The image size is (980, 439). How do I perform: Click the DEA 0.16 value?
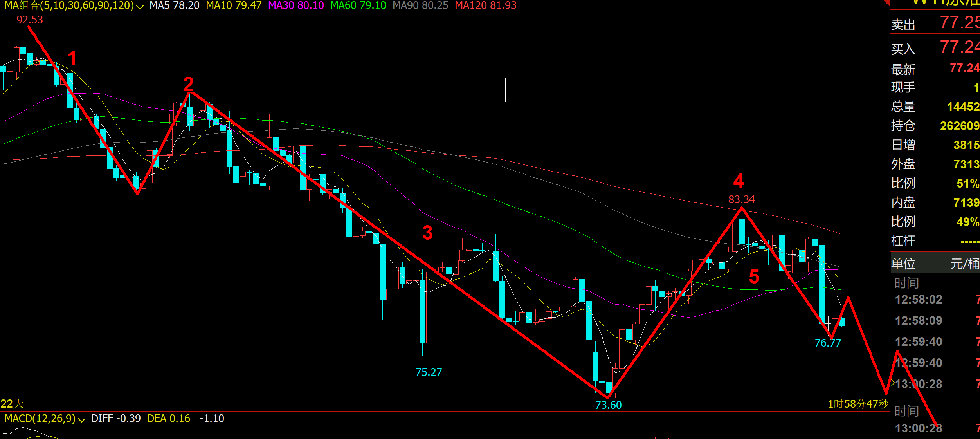coord(169,419)
